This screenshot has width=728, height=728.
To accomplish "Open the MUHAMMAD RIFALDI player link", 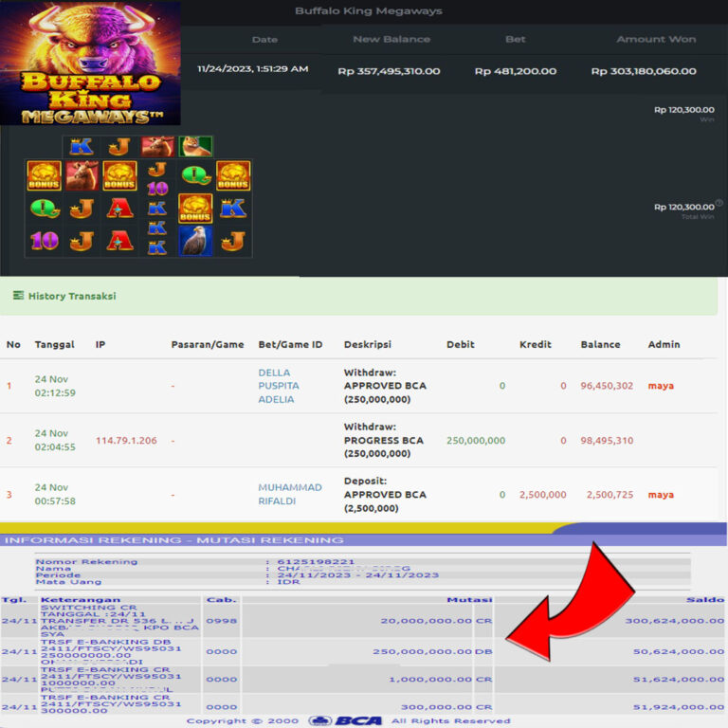I will point(289,494).
